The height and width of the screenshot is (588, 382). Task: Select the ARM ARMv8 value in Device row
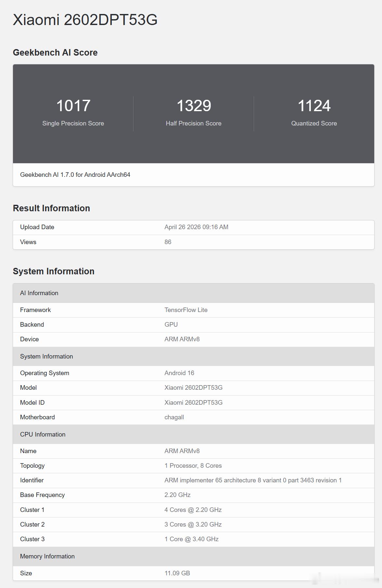(182, 339)
